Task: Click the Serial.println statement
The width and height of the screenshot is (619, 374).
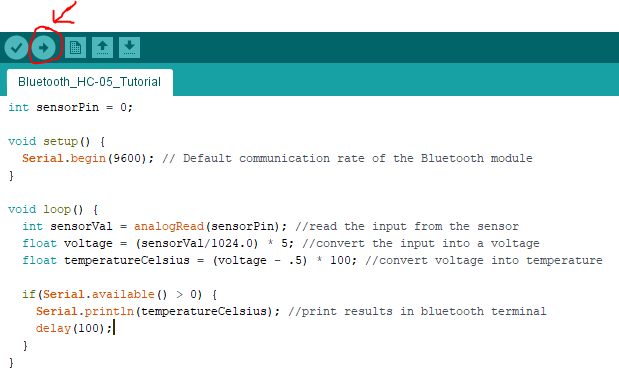Action: (158, 311)
